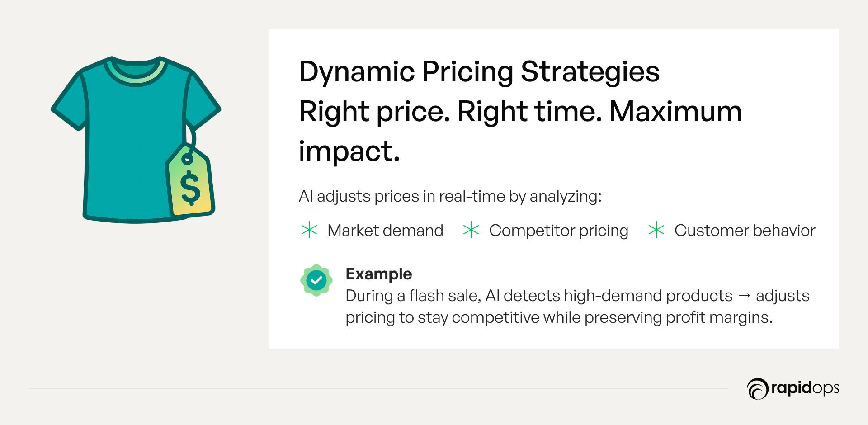The image size is (868, 425).
Task: Click asterisk icon beside Market demand
Action: (309, 230)
